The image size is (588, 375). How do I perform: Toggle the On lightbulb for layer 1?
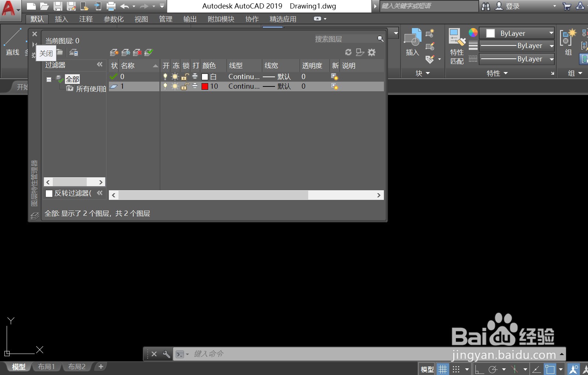coord(165,86)
